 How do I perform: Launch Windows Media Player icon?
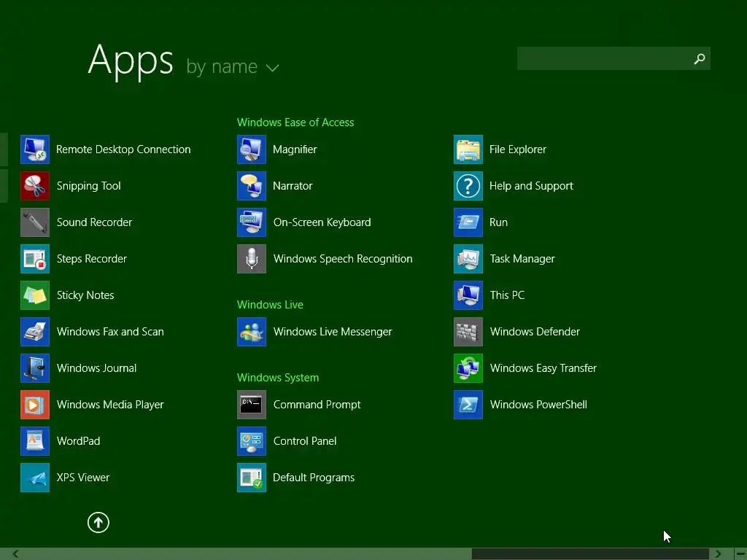tap(35, 405)
